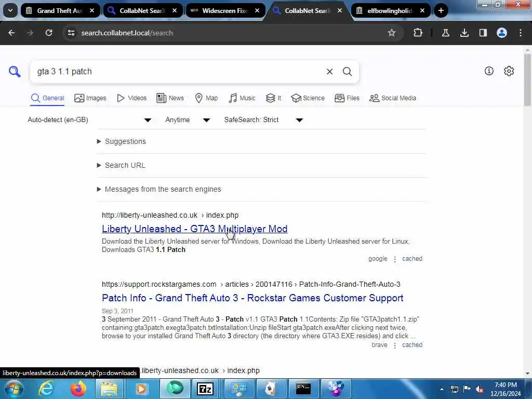Viewport: 532px width, 399px height.
Task: Select the Music search category
Action: click(x=242, y=98)
